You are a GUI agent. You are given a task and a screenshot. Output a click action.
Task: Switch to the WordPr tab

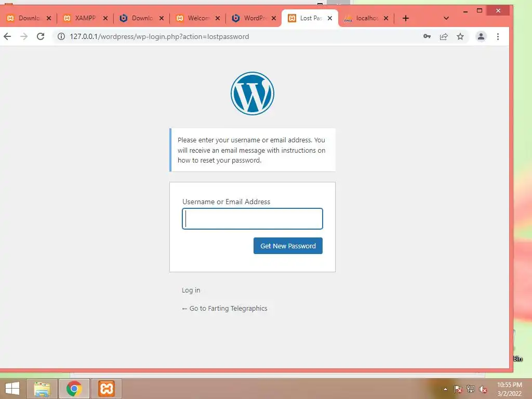point(250,18)
